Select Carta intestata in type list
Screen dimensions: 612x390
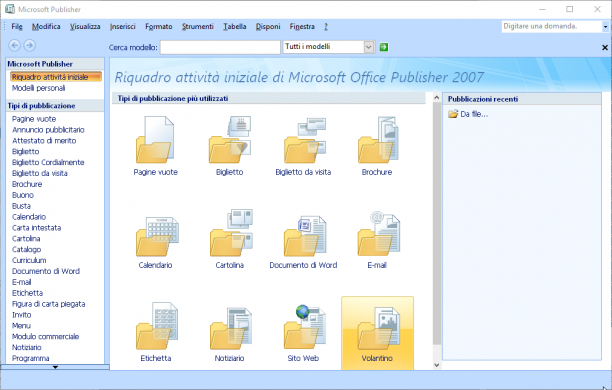[x=36, y=228]
